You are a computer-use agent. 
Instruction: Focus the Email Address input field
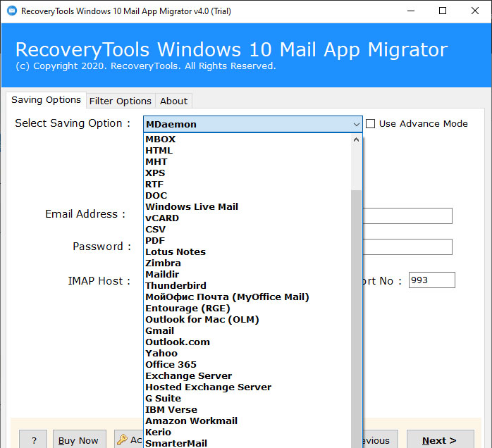[x=407, y=216]
